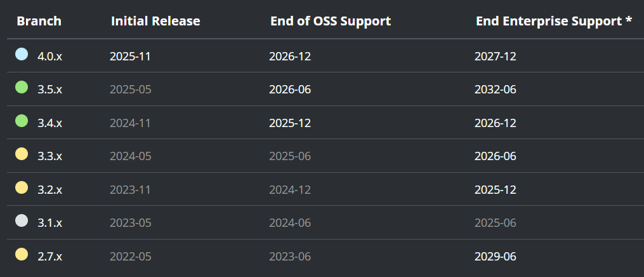Click the 2.7.x branch label
Screen dimensions: 644x277
(49, 257)
